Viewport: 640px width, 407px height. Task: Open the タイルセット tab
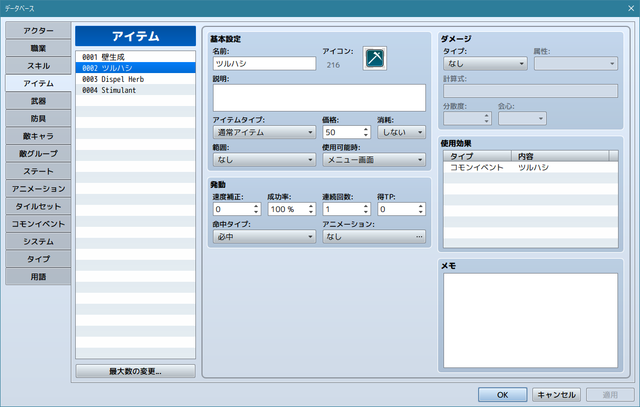pos(38,206)
